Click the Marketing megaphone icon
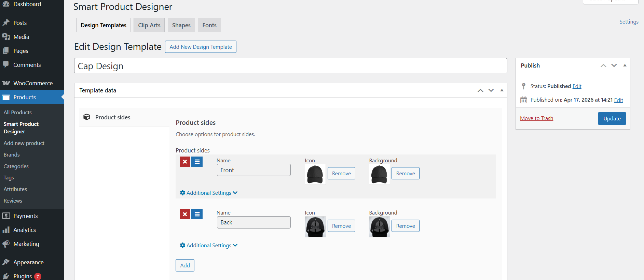Screen dimensions: 644x280 pos(6,244)
